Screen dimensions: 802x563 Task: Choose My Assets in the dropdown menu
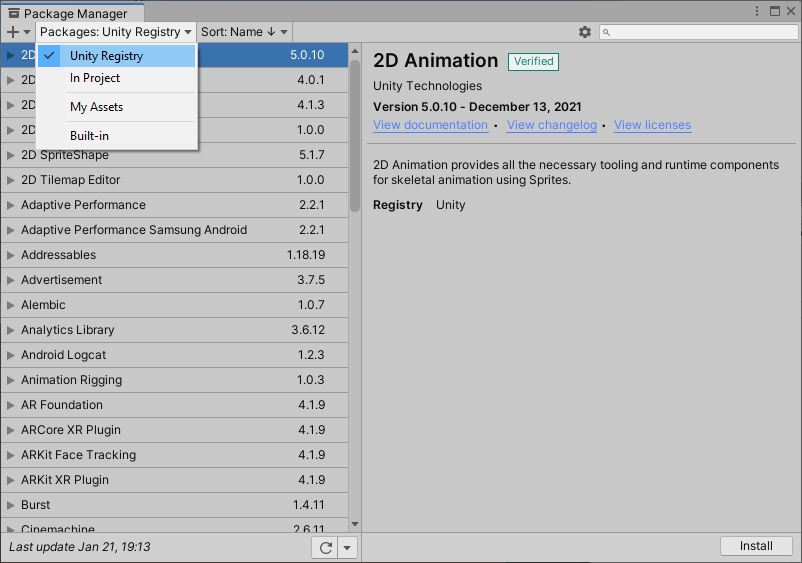96,107
